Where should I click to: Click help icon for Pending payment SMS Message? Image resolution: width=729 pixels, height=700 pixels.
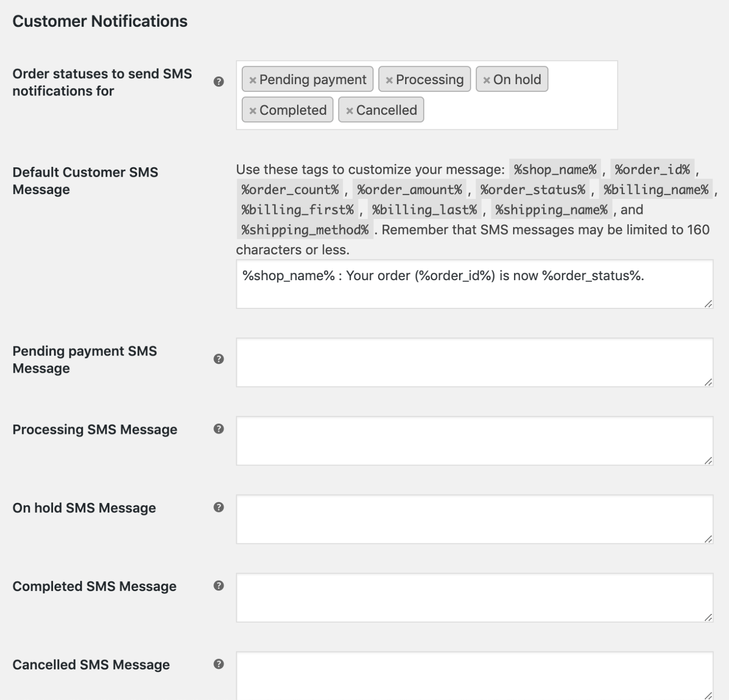coord(218,358)
